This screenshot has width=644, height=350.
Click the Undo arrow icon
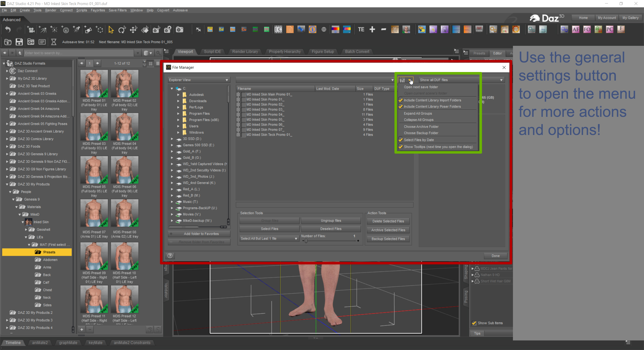(x=8, y=30)
